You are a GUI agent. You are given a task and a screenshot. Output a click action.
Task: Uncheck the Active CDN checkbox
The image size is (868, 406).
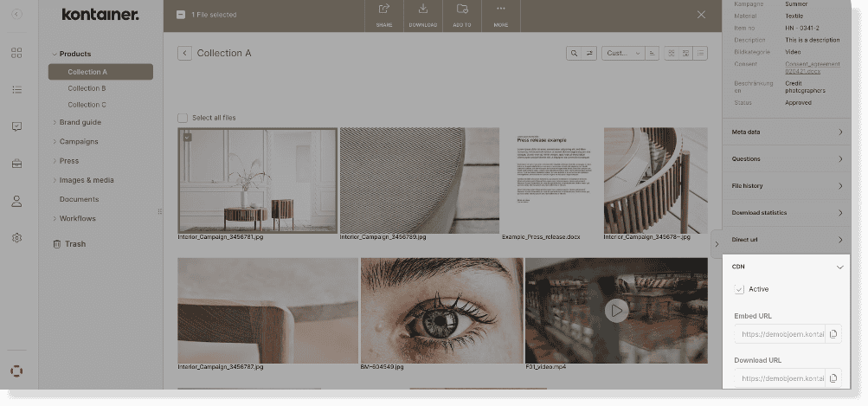click(x=739, y=289)
